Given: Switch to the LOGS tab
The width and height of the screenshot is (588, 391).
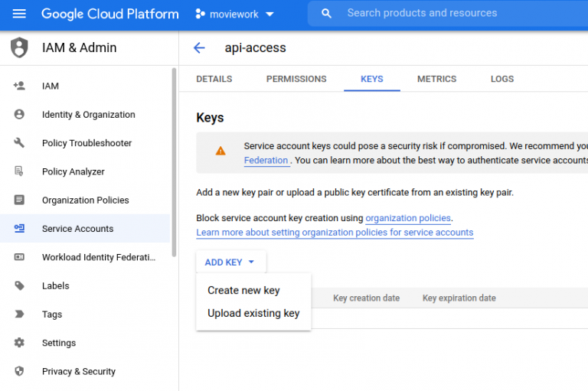Looking at the screenshot, I should (x=502, y=79).
